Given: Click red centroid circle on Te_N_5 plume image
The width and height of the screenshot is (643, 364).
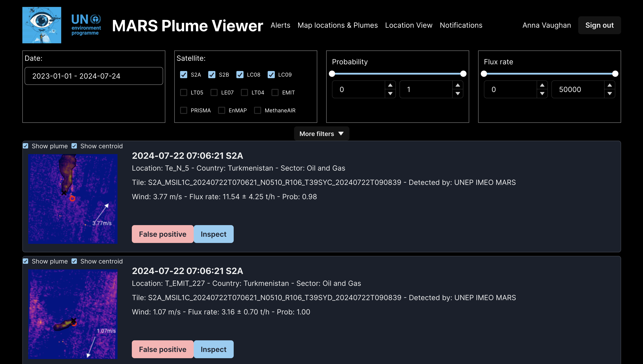Looking at the screenshot, I should coord(72,199).
